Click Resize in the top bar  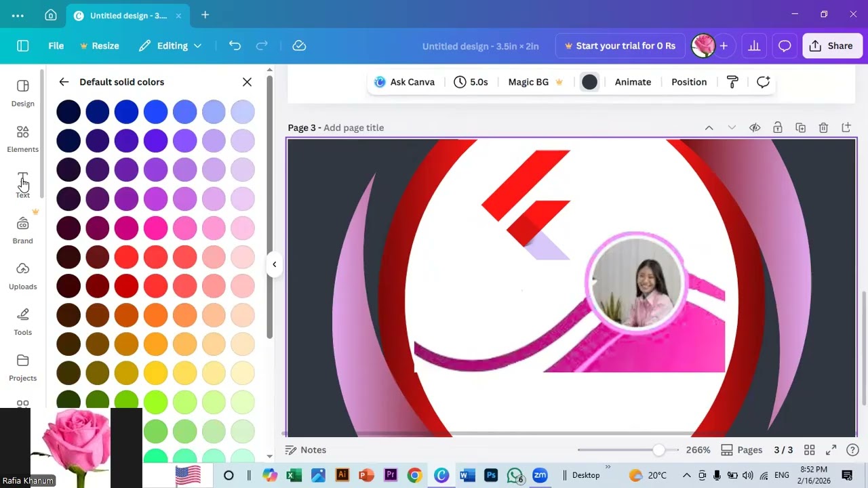pos(100,46)
